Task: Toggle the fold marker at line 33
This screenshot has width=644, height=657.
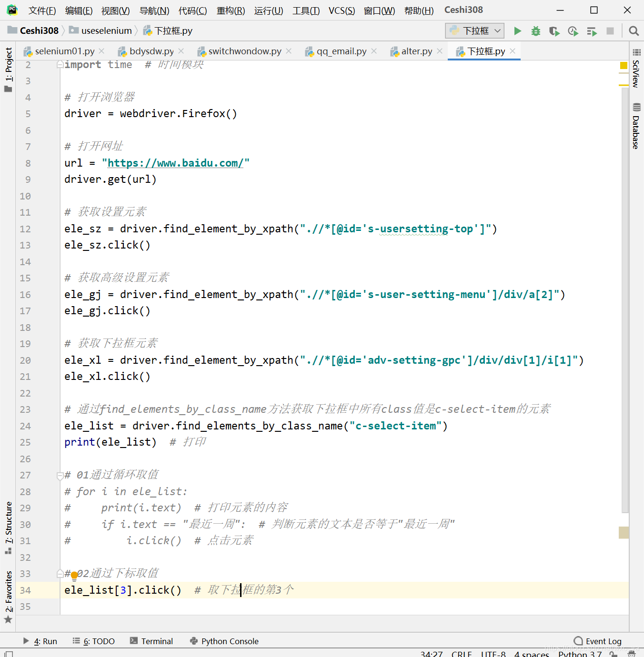Action: 60,574
